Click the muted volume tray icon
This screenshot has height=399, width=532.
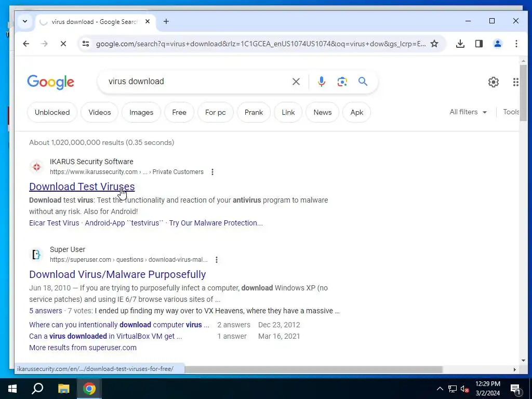point(465,389)
